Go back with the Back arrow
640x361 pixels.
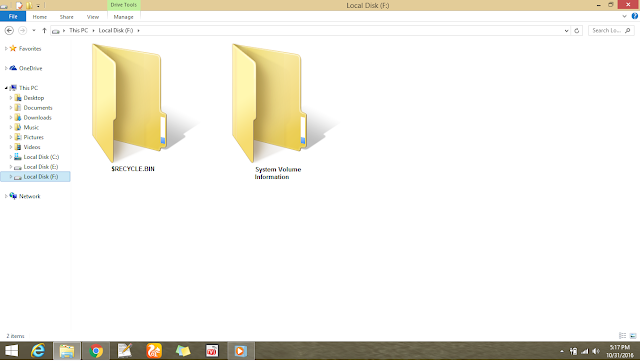pyautogui.click(x=9, y=30)
